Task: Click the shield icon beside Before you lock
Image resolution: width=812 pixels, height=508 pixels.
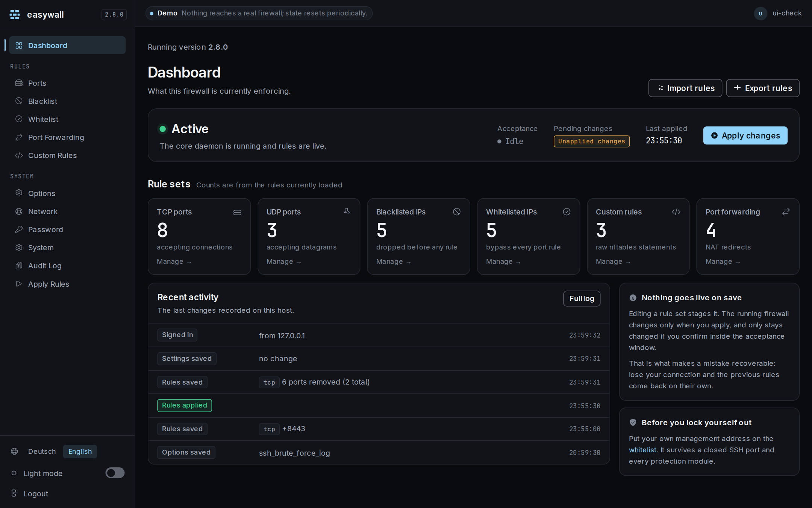Action: (x=633, y=422)
